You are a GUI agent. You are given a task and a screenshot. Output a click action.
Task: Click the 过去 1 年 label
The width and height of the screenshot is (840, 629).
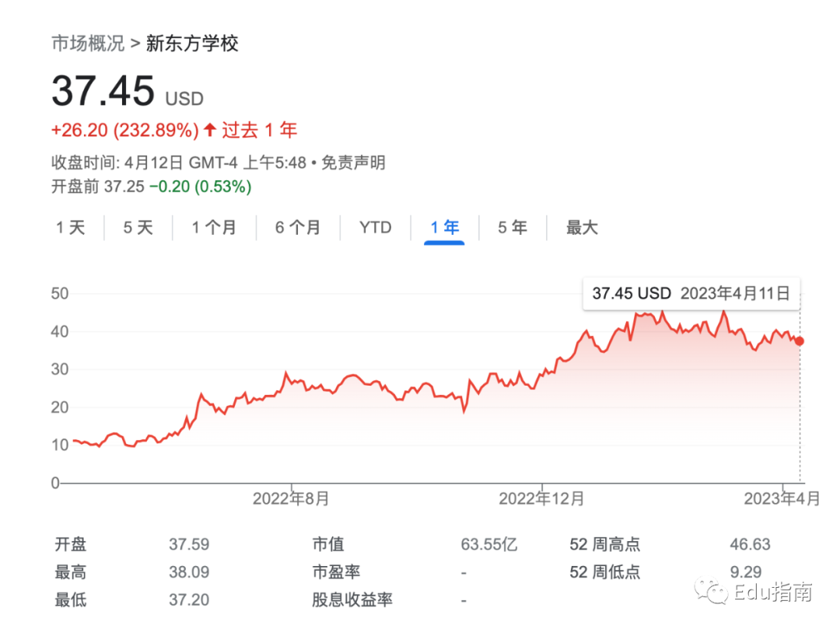tap(260, 130)
